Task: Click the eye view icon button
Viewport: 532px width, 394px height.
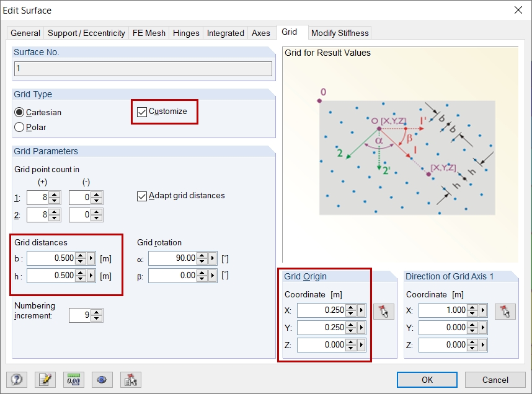Action: pos(102,379)
